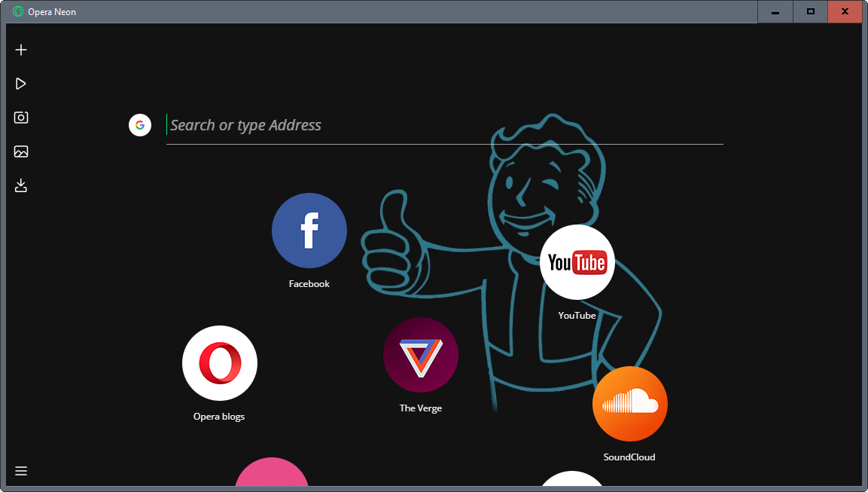This screenshot has height=492, width=868.
Task: Launch the orange SoundCloud bubble
Action: [630, 404]
